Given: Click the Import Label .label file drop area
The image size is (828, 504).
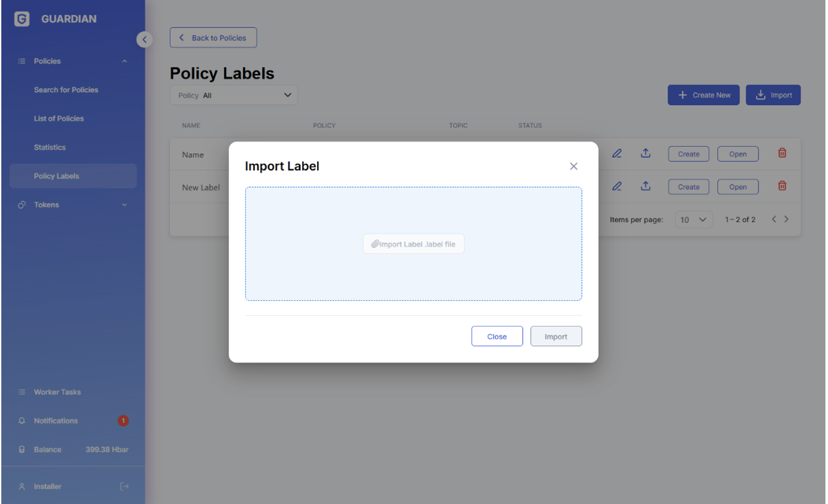Looking at the screenshot, I should point(413,244).
